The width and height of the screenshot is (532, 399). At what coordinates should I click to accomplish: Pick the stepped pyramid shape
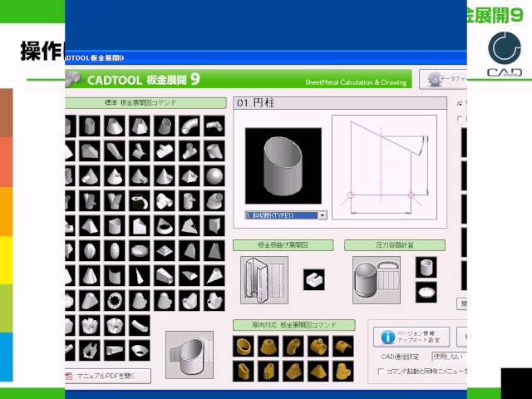click(165, 251)
